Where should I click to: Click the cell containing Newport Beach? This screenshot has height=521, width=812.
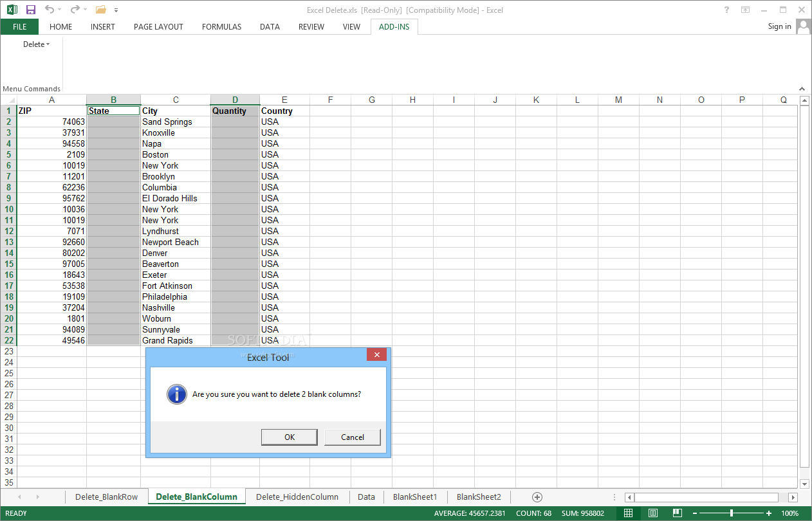pos(176,242)
